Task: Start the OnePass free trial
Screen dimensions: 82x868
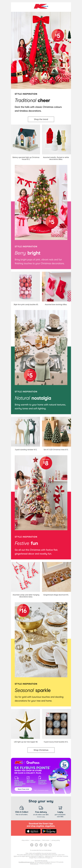Action: (23, 789)
